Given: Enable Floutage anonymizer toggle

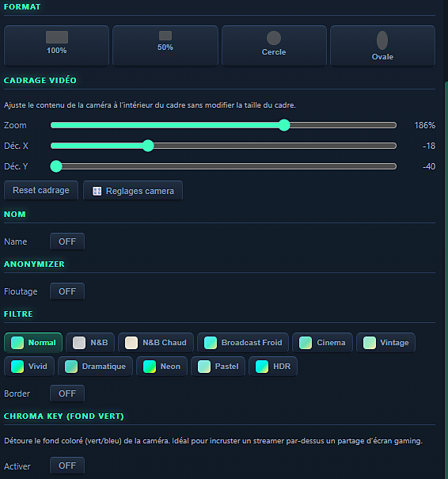Looking at the screenshot, I should pos(67,291).
